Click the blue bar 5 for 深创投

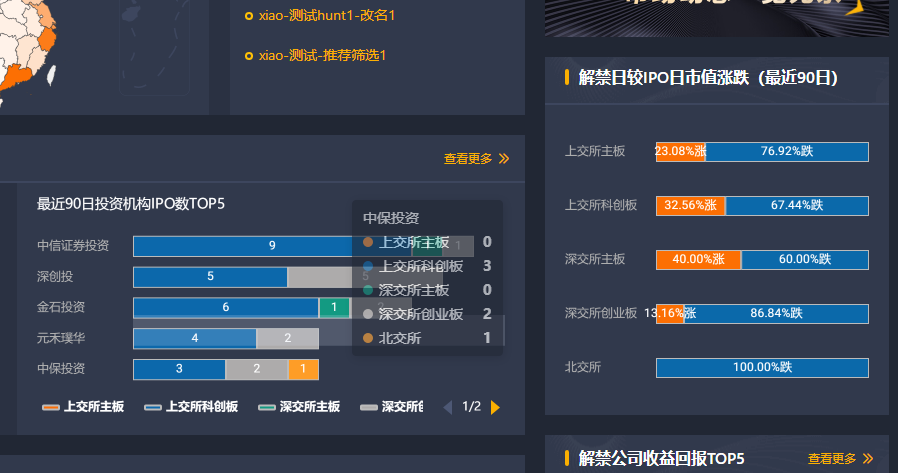pyautogui.click(x=210, y=277)
